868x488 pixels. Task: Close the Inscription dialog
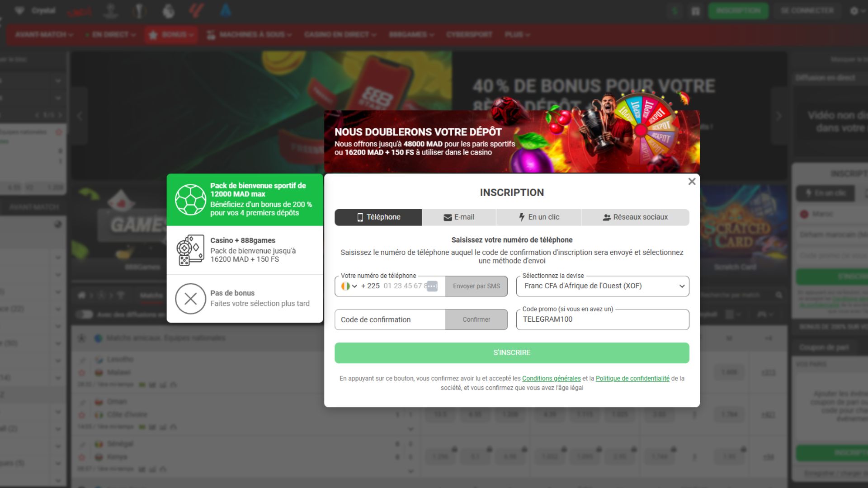[x=692, y=182]
